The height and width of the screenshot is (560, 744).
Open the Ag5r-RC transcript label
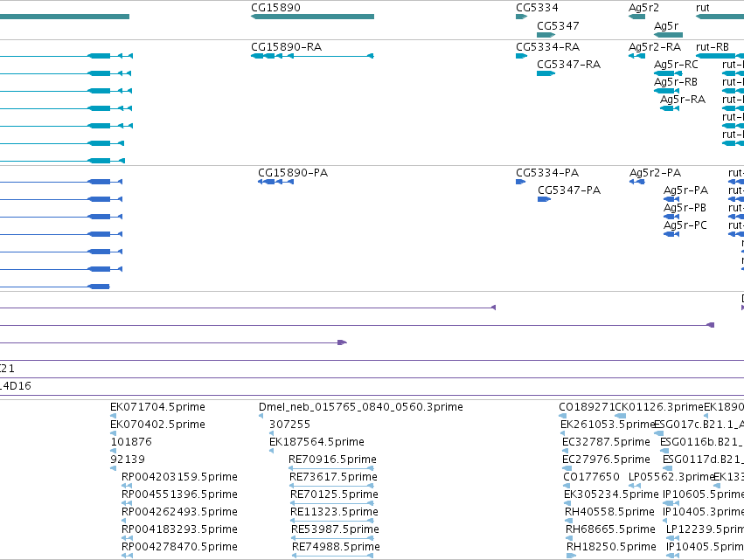pyautogui.click(x=676, y=65)
